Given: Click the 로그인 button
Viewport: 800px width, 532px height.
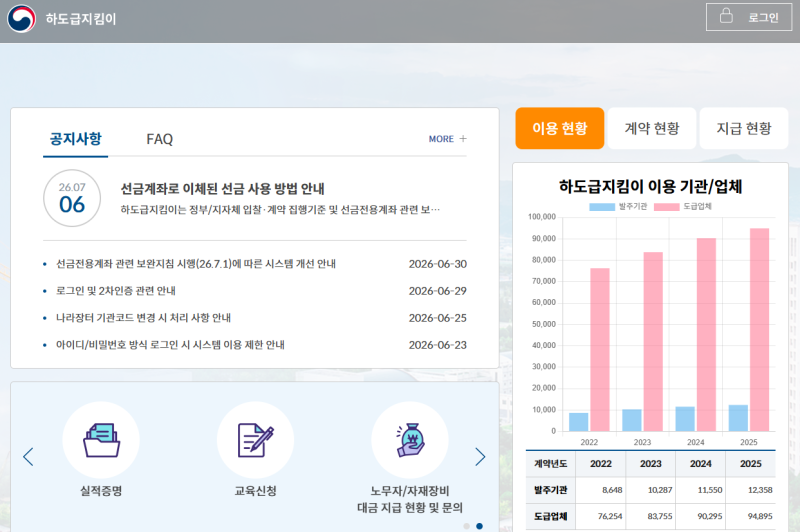Looking at the screenshot, I should coord(748,17).
